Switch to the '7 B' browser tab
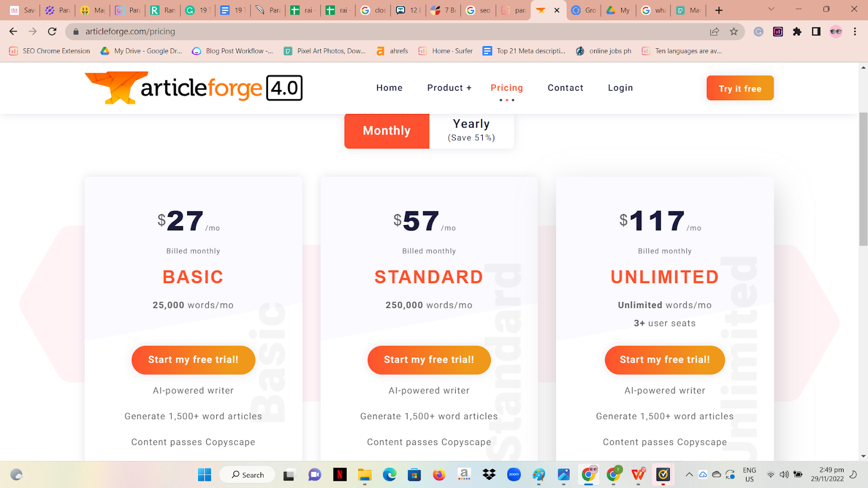The image size is (868, 488). click(x=443, y=10)
